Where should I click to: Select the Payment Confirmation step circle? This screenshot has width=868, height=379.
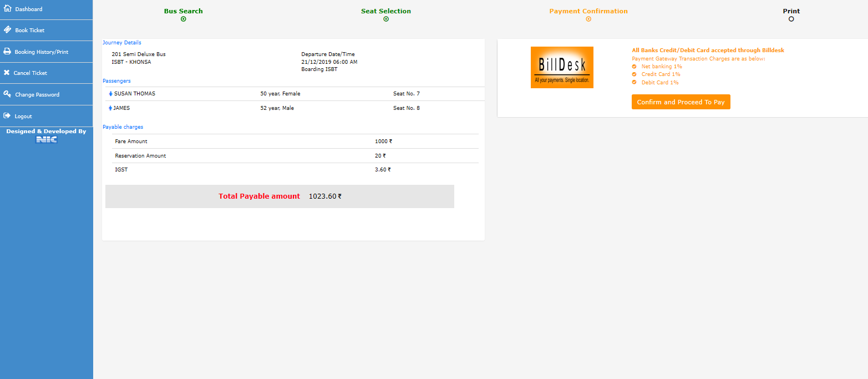[588, 19]
